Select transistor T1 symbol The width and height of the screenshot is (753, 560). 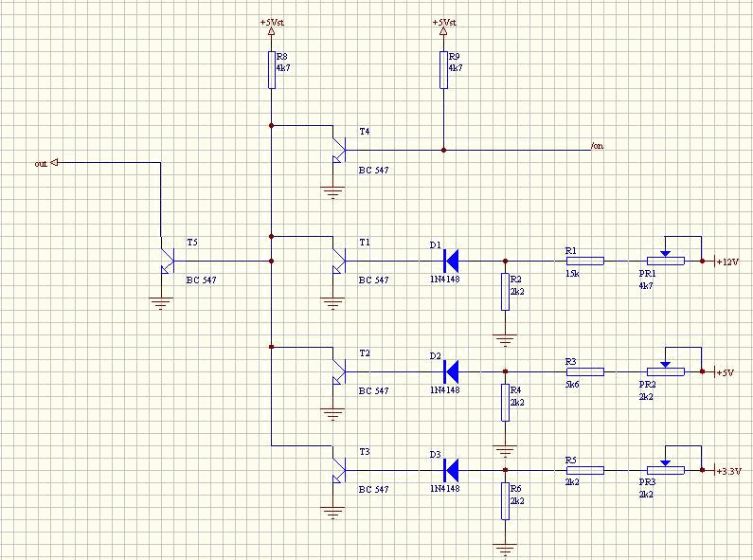[x=338, y=262]
